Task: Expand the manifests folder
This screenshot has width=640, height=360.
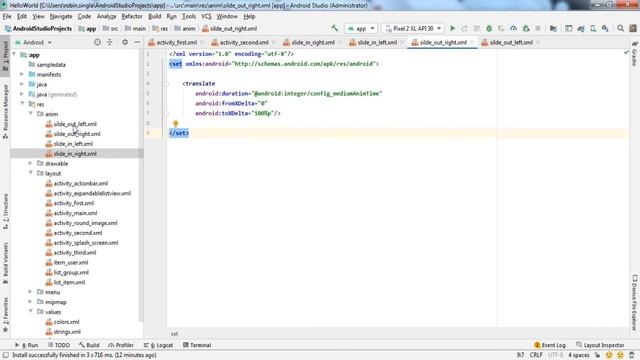Action: (22, 74)
